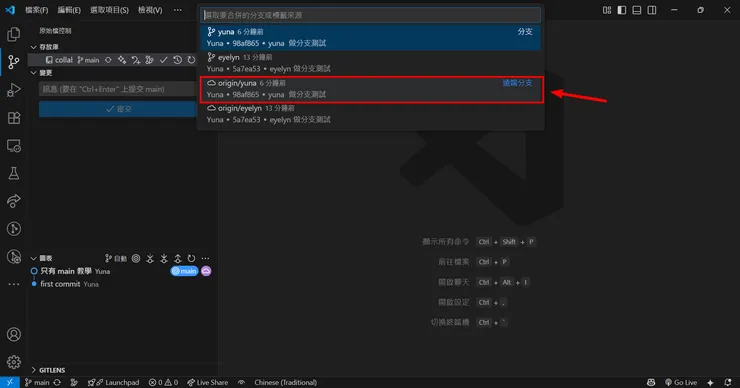
Task: Open GitLens Inspect view in activity bar
Action: click(14, 257)
